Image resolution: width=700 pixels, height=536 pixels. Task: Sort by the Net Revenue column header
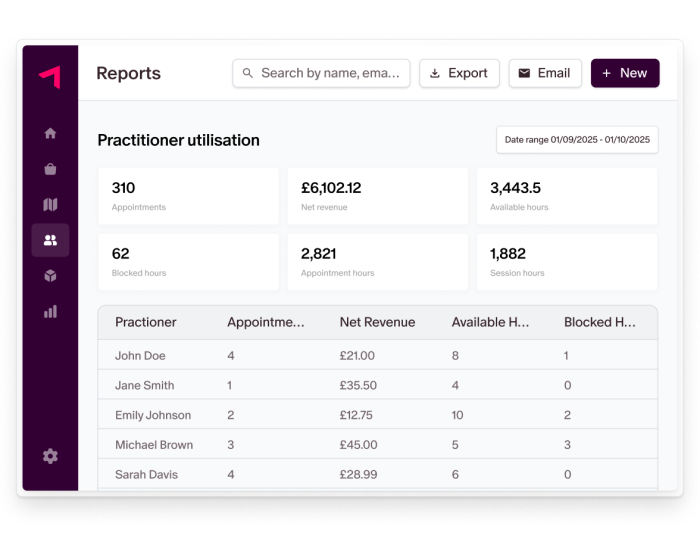377,322
